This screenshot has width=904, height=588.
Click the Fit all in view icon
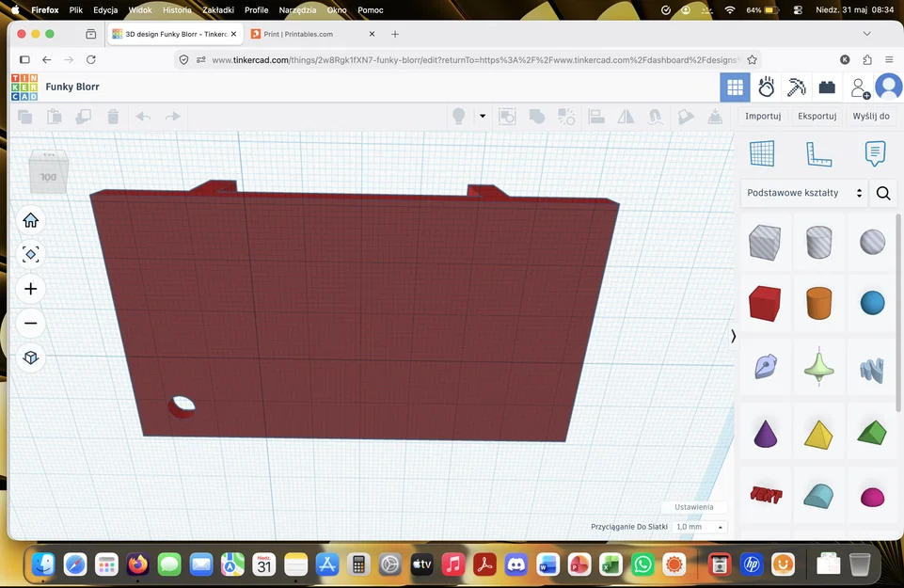click(x=30, y=254)
